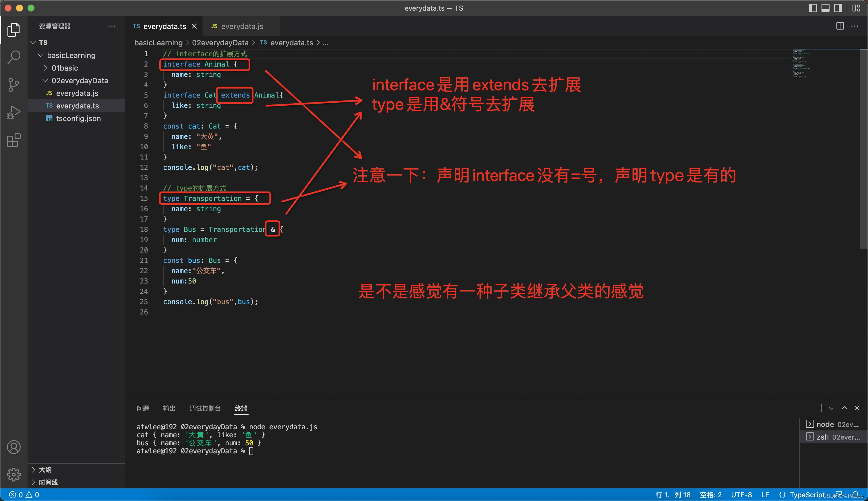Click the indentation setting 空格: 2
Viewport: 868px width, 501px height.
tap(711, 495)
